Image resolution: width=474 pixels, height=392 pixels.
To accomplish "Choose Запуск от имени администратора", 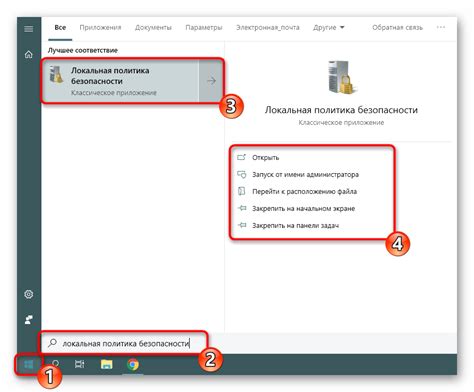I will pyautogui.click(x=305, y=175).
